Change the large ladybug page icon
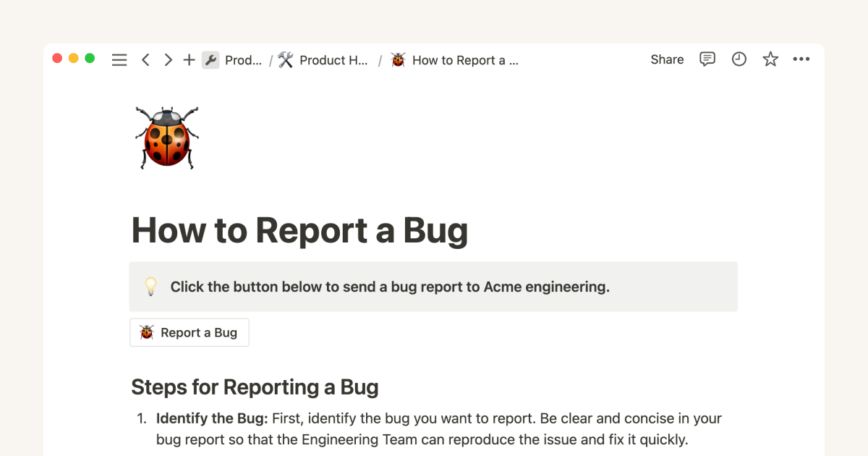Viewport: 868px width, 456px height. pos(166,138)
